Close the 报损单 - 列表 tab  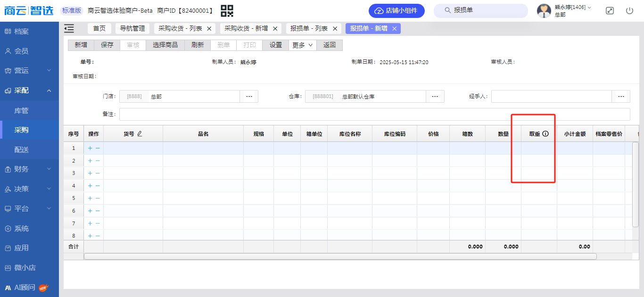click(x=335, y=29)
